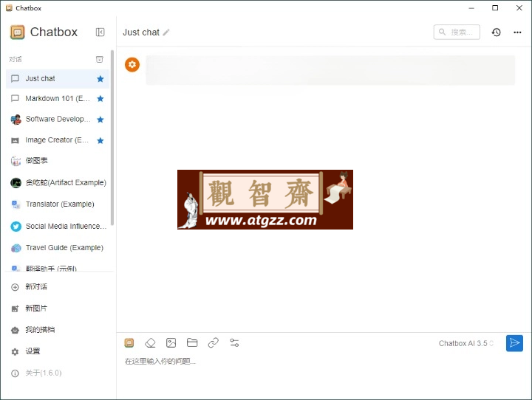The image size is (532, 400).
Task: Minimize the Chatbox window
Action: pyautogui.click(x=471, y=8)
